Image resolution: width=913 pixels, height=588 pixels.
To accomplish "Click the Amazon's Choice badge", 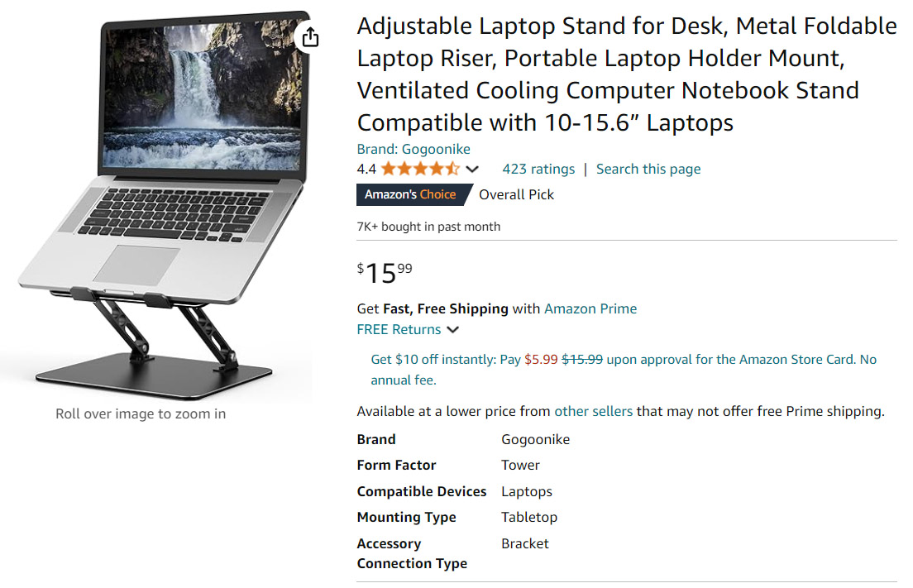I will click(x=414, y=194).
